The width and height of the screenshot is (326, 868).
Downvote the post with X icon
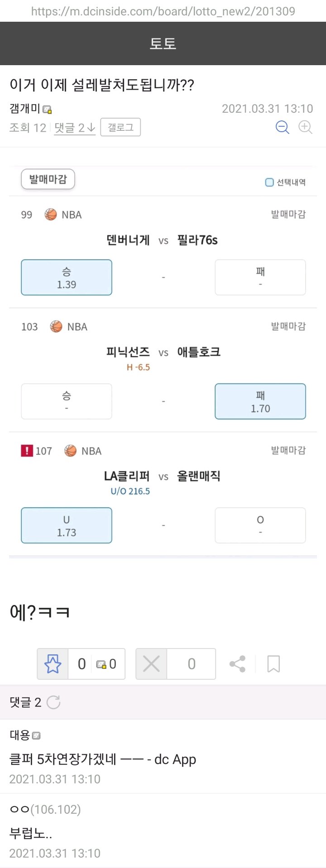pyautogui.click(x=151, y=664)
